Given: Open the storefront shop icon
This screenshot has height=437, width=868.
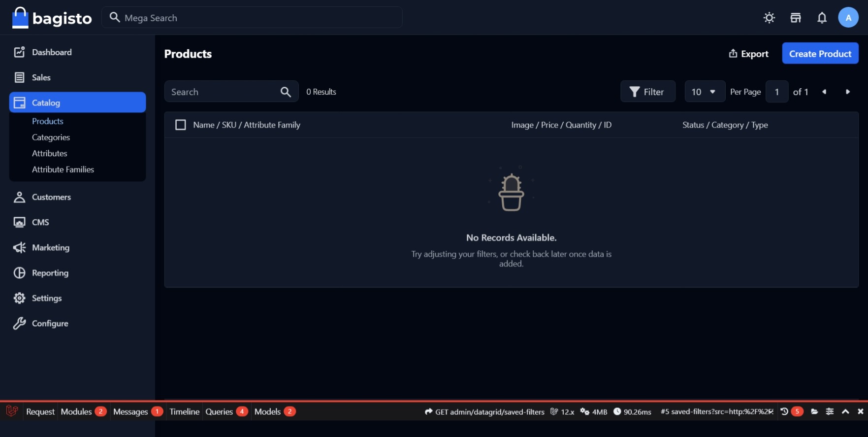Looking at the screenshot, I should [x=796, y=18].
